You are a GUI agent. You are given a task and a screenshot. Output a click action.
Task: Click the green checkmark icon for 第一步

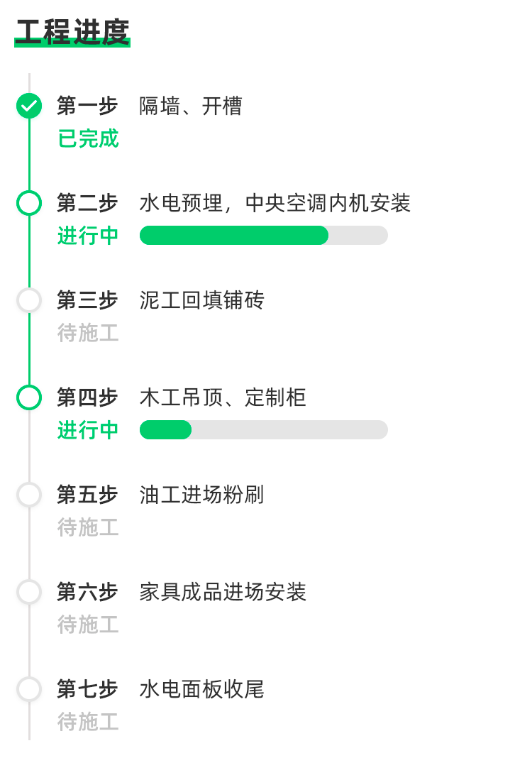tap(29, 106)
